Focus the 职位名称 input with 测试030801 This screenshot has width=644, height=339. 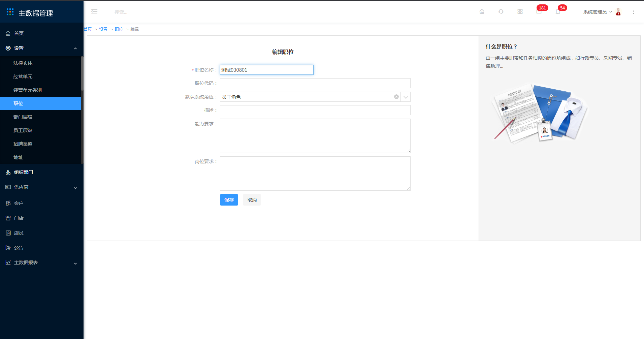[267, 70]
